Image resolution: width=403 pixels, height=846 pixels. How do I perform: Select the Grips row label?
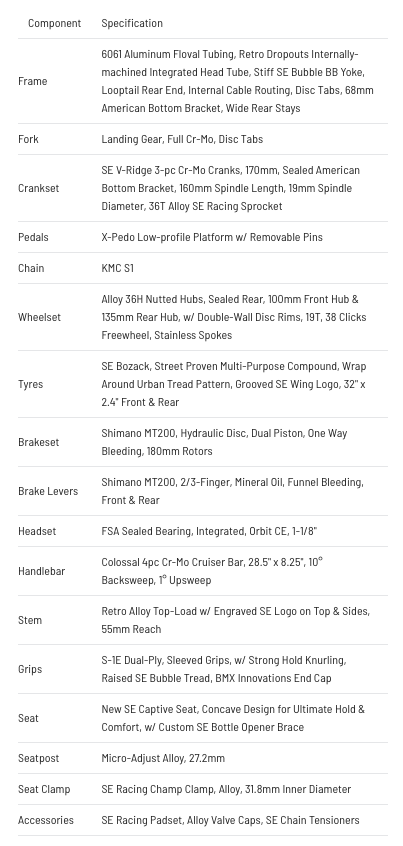[30, 669]
